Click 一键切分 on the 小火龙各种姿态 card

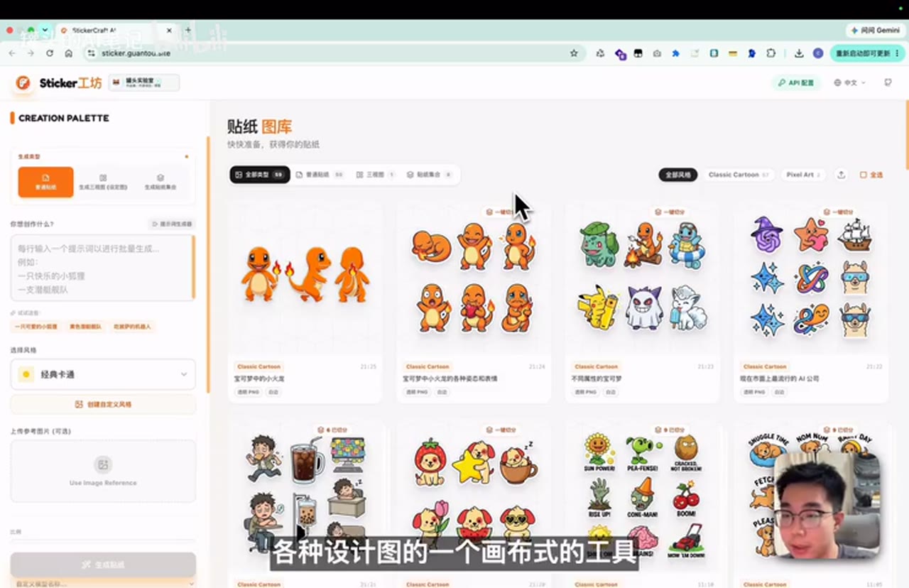click(x=501, y=212)
